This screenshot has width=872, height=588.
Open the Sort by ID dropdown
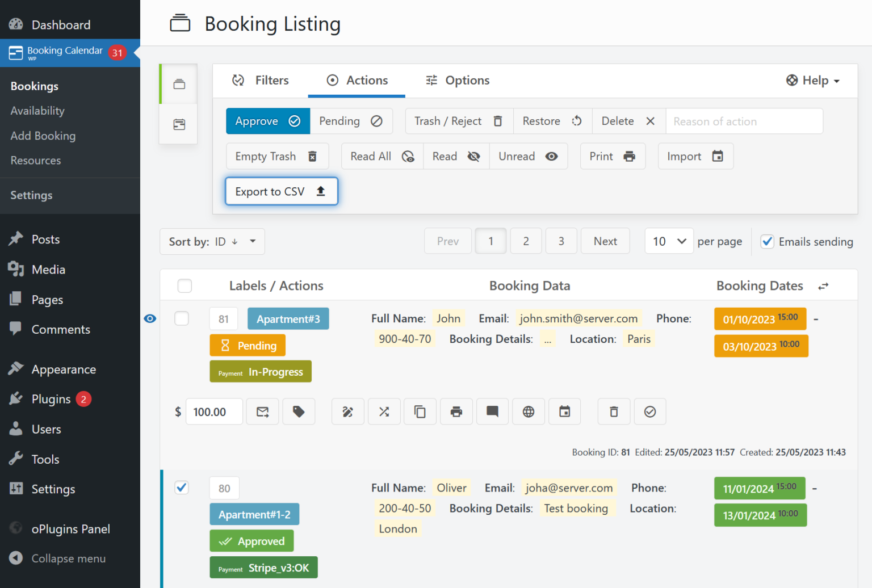coord(212,241)
